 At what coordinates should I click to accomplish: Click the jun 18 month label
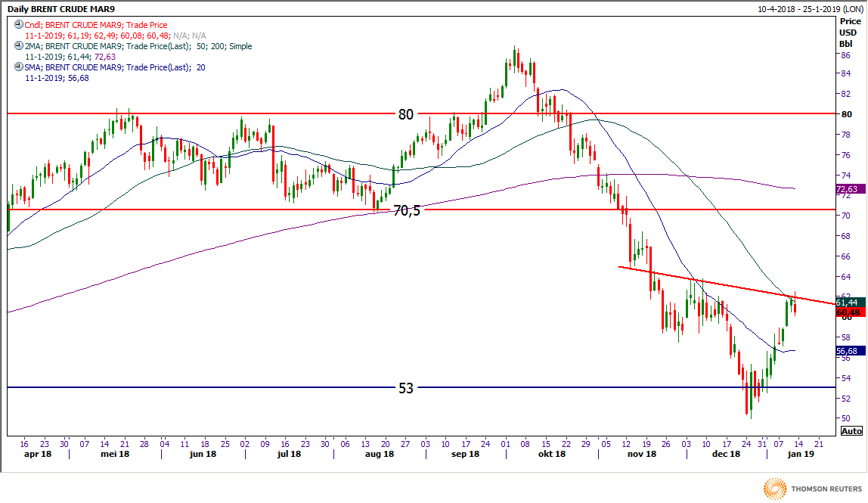coord(203,454)
